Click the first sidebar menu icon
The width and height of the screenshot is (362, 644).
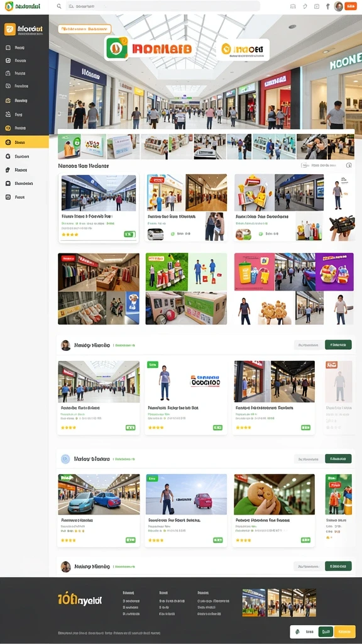pyautogui.click(x=8, y=48)
